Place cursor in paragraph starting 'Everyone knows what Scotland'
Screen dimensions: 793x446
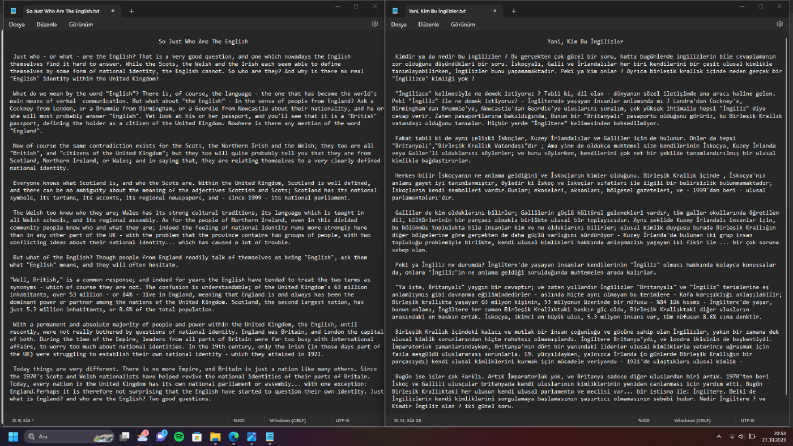(194, 190)
